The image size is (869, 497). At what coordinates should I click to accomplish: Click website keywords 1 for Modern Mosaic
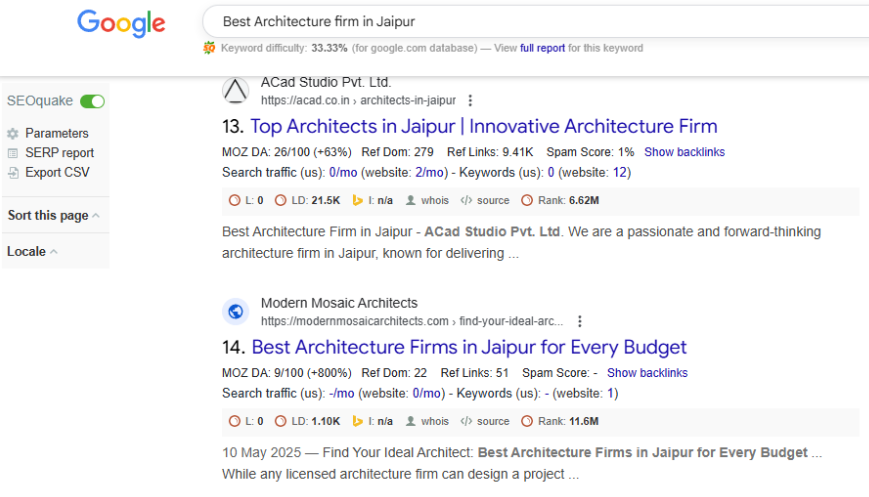[x=610, y=393]
